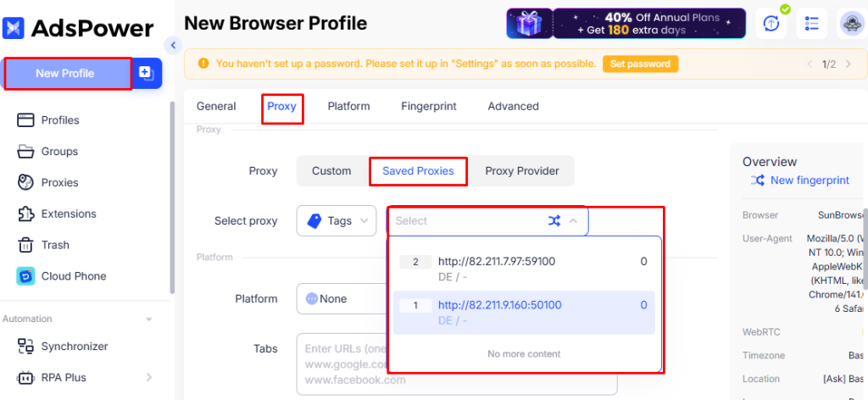Viewport: 868px width, 400px height.
Task: Open Trash bin icon in sidebar
Action: pos(25,245)
